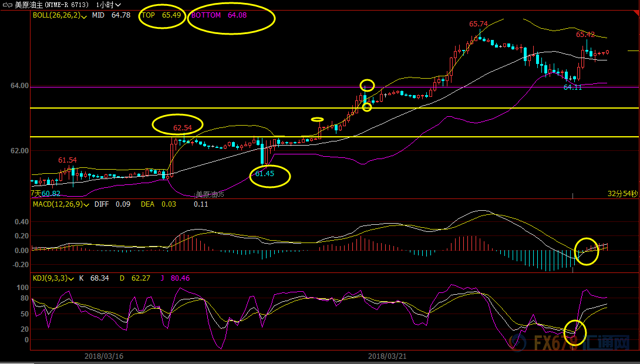Click the 32分54秒 countdown timer
This screenshot has height=364, width=640.
pyautogui.click(x=622, y=193)
